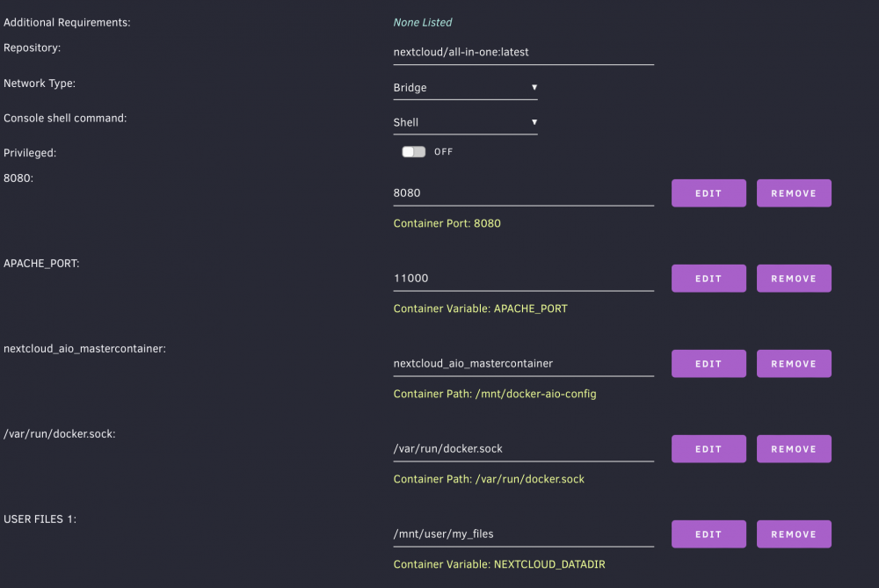Click Container Path: /mnt/docker-aio-config text
879x588 pixels.
point(495,394)
